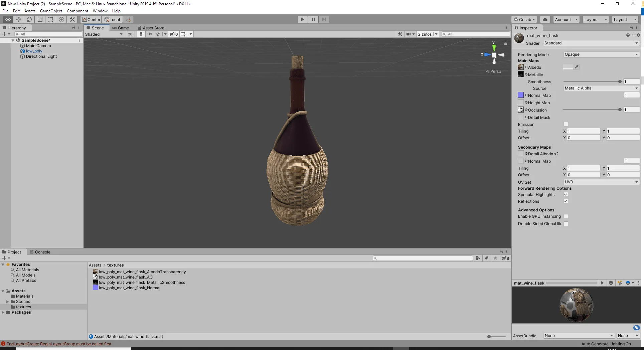Screen dimensions: 644x350
Task: Select the Hand view tool
Action: (8, 19)
